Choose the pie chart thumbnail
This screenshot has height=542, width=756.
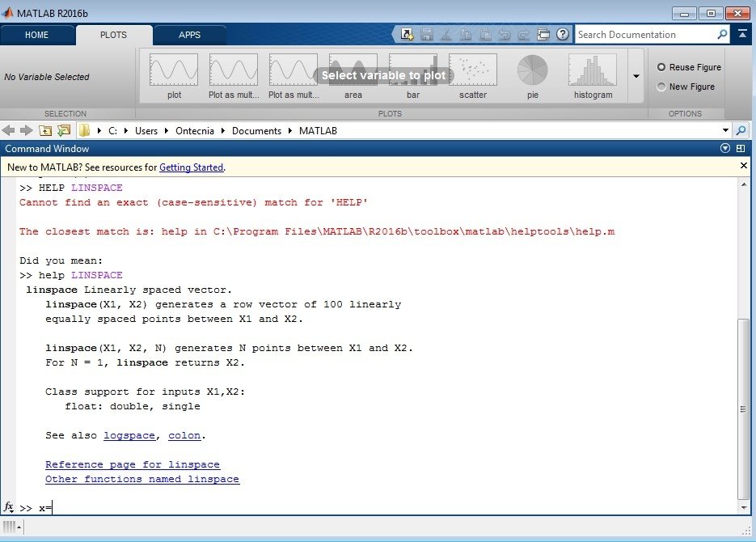point(532,76)
